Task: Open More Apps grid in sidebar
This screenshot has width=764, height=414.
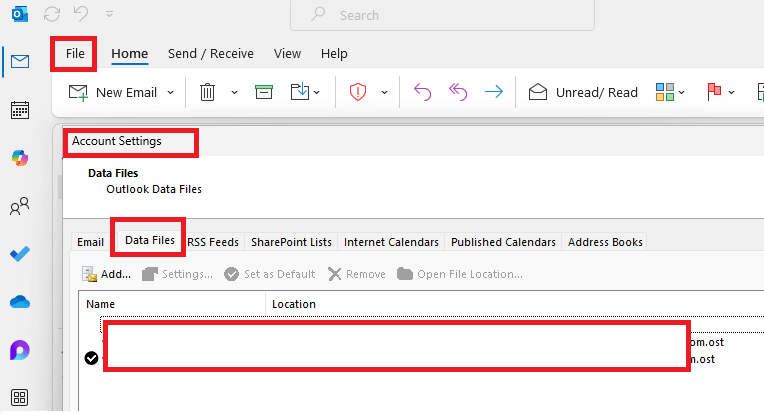Action: point(19,397)
